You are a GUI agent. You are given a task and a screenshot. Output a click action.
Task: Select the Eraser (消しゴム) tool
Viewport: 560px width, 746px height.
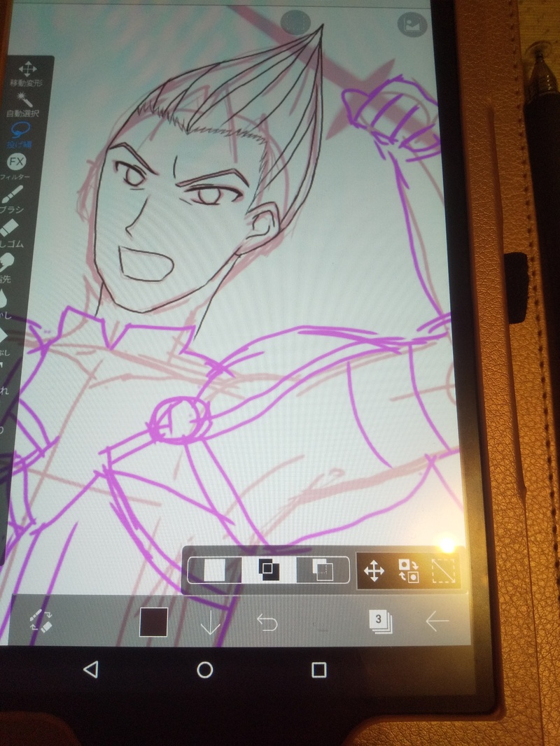pos(10,233)
